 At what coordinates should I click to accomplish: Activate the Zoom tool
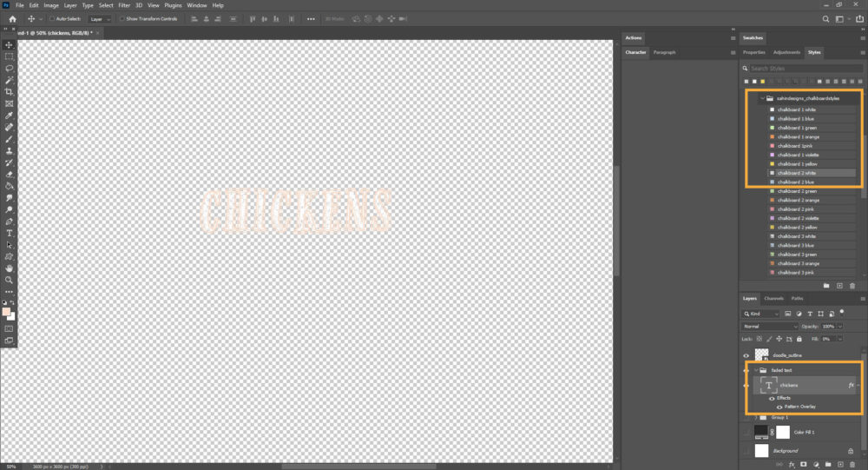coord(10,281)
